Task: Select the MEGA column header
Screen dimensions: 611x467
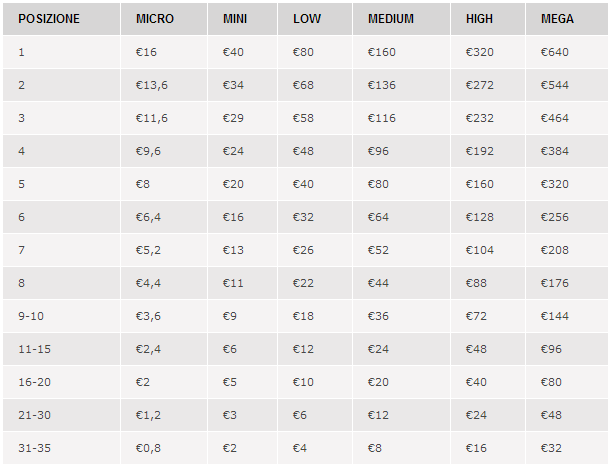Action: (558, 19)
